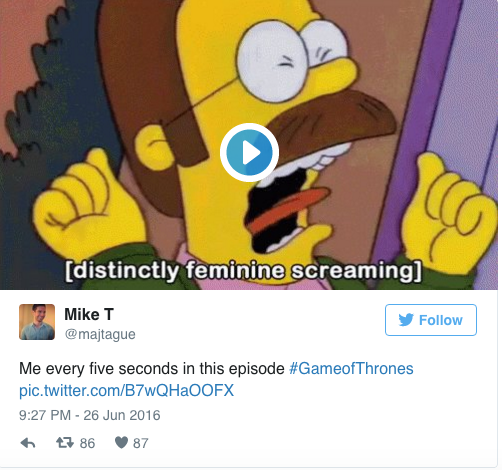Open the #GameofThrones hashtag
Screen dimensions: 502x470
(x=351, y=369)
